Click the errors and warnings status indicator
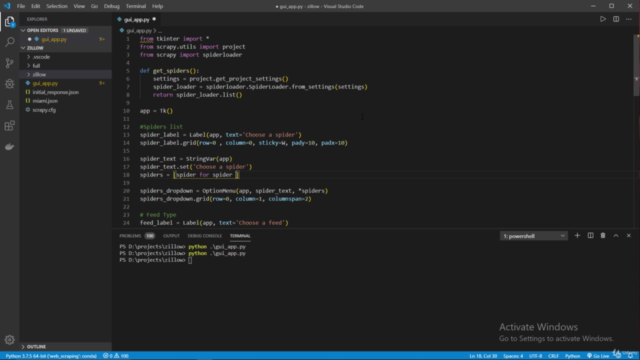 click(116, 356)
